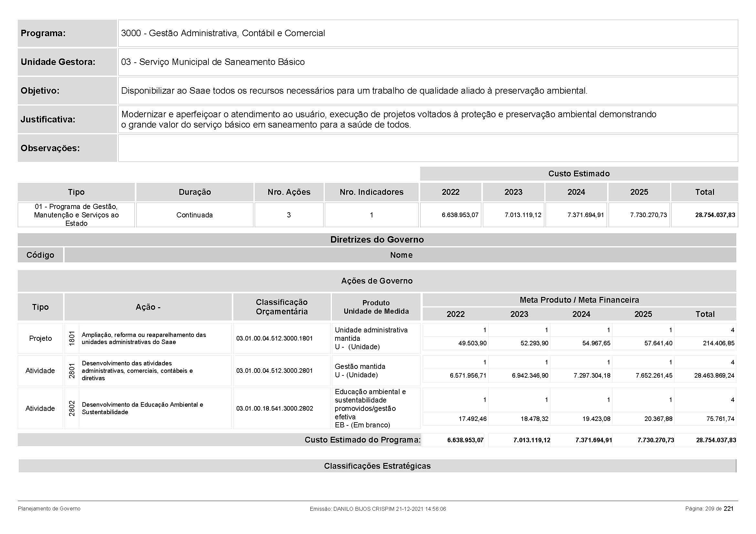
Task: Click action code 1801 vertical label
Action: click(72, 339)
